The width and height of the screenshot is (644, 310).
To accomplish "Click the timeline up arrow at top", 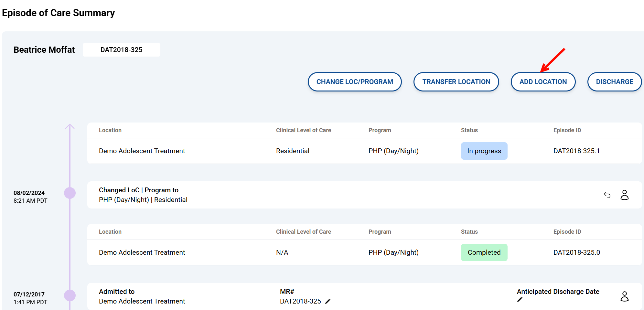I will 70,127.
